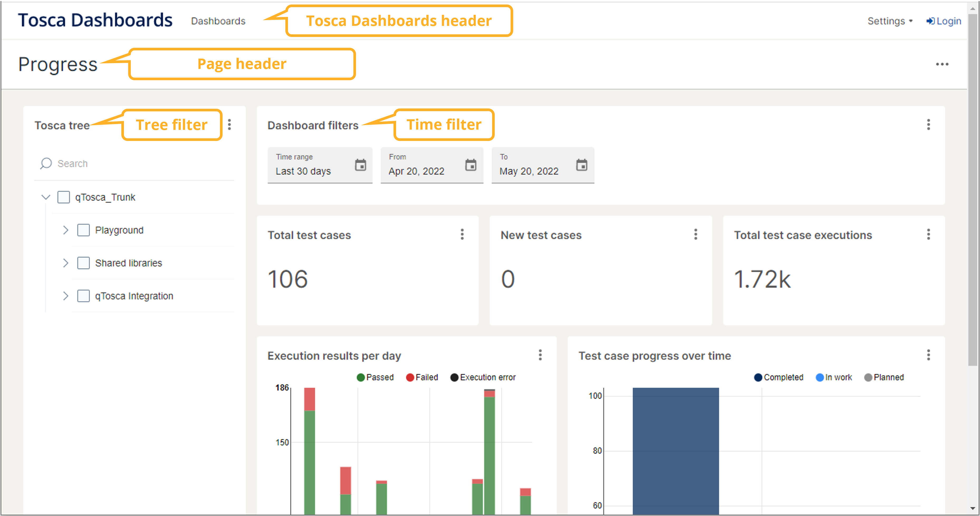Toggle the Execution error legend swatch
The height and width of the screenshot is (516, 980).
coord(454,377)
